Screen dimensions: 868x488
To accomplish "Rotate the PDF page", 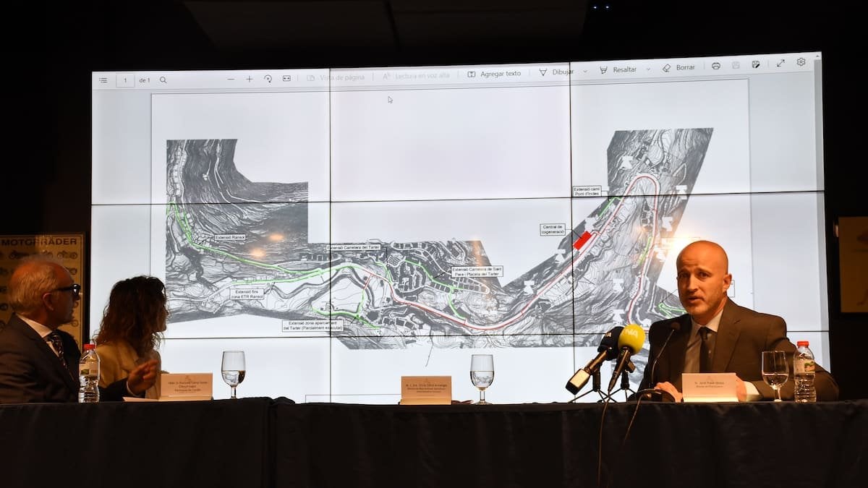I will point(268,78).
